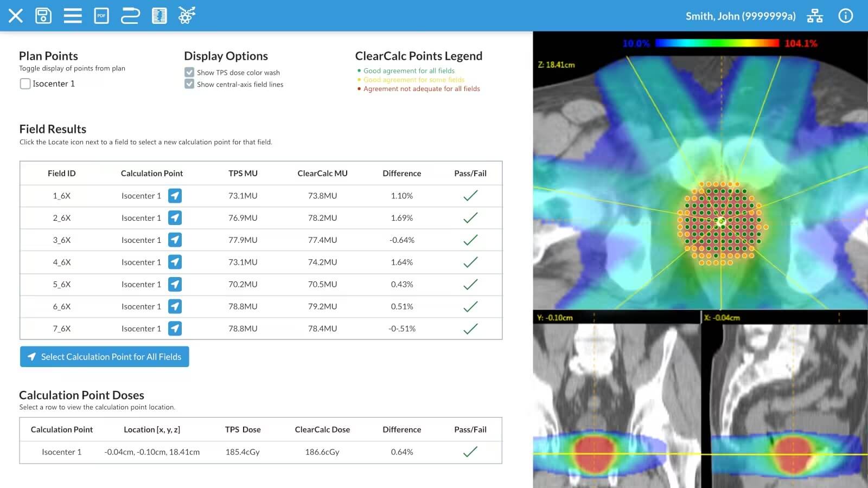Open the document compare icon
This screenshot has width=868, height=488.
click(159, 16)
